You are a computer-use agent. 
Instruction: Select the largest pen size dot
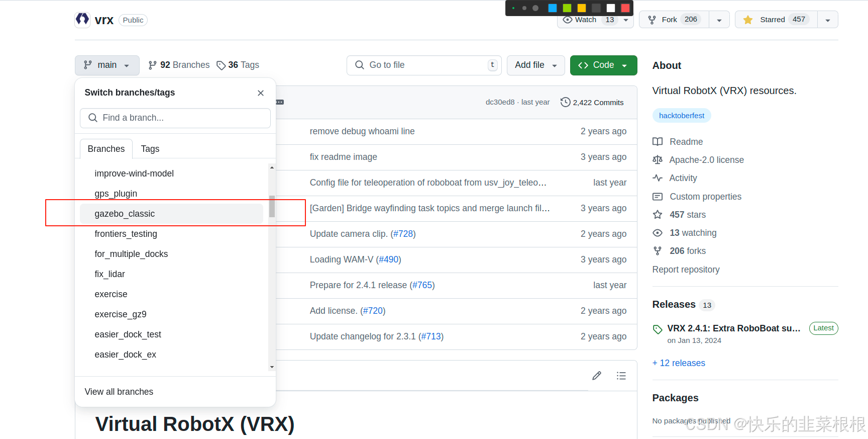[535, 8]
